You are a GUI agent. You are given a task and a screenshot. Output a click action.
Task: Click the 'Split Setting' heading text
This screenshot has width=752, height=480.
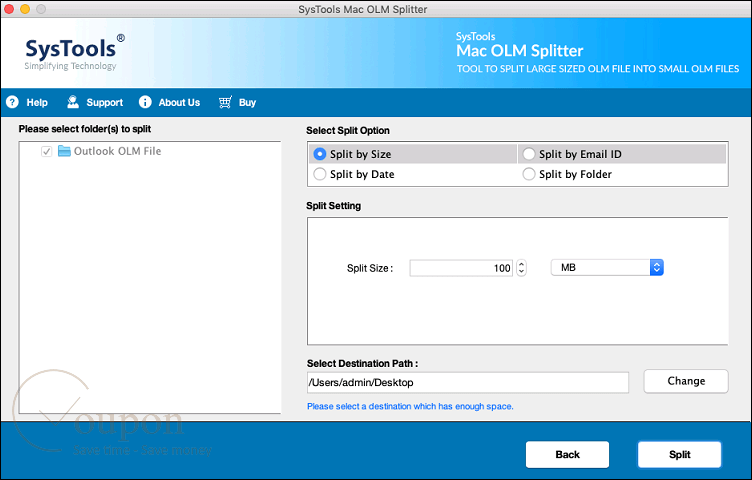pos(333,206)
